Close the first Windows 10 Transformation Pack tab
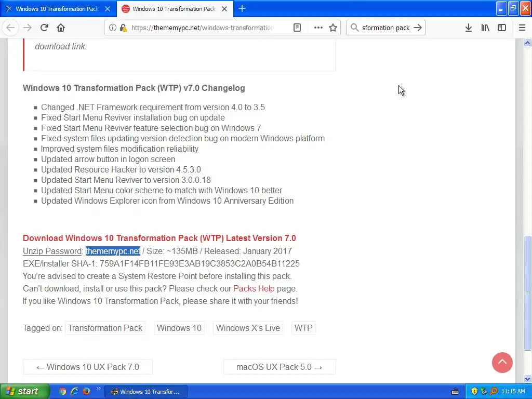 [108, 9]
